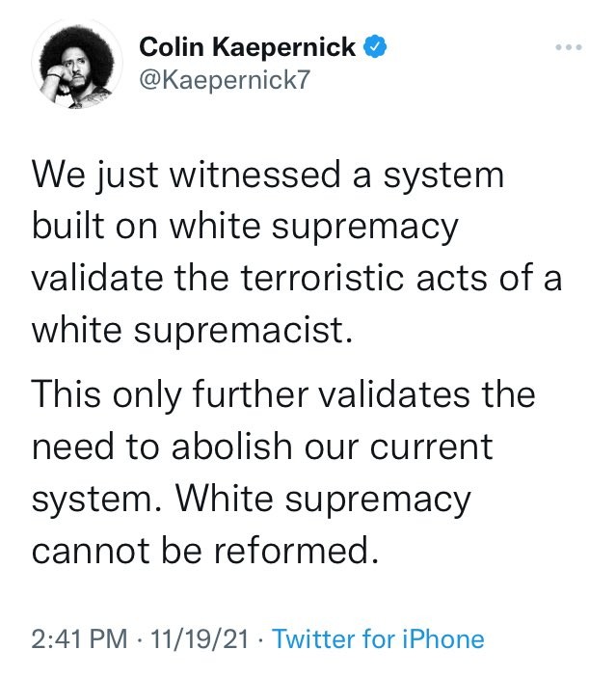The width and height of the screenshot is (616, 677).
Task: Click the Twitter for iPhone source link
Action: [x=378, y=638]
